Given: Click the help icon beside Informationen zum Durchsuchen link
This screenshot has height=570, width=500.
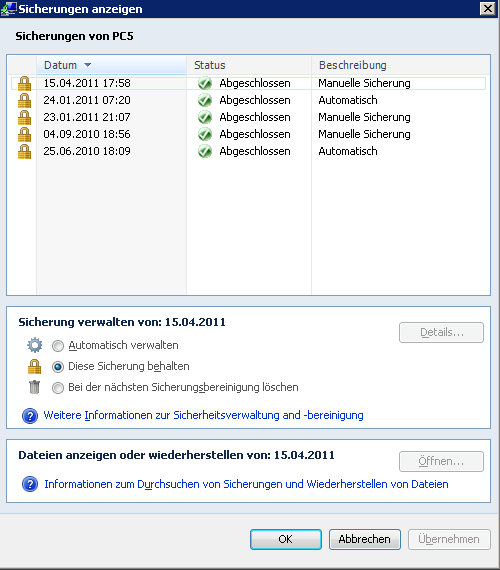Looking at the screenshot, I should (30, 484).
